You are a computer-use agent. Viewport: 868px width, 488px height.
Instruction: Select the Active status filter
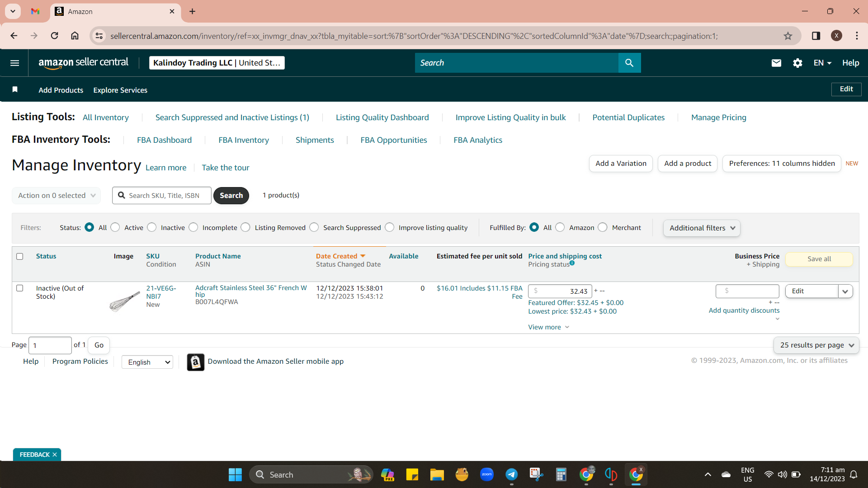click(x=115, y=227)
